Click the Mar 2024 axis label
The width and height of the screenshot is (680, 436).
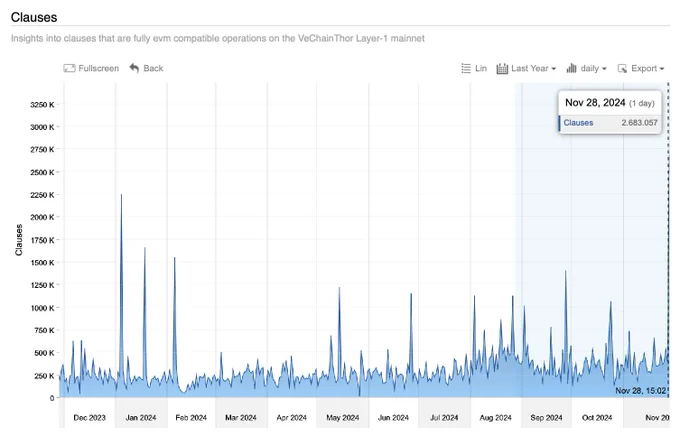click(241, 418)
